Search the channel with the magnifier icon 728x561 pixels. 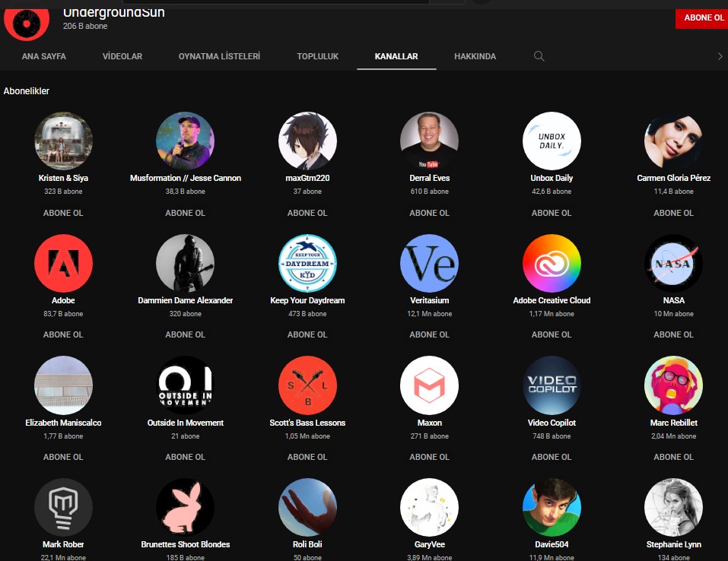[x=539, y=56]
